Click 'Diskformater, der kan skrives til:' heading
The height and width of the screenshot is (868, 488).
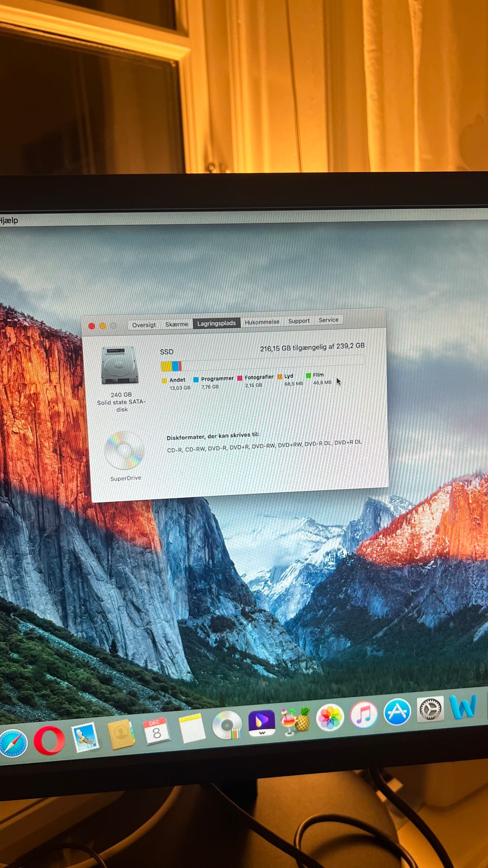(x=213, y=436)
